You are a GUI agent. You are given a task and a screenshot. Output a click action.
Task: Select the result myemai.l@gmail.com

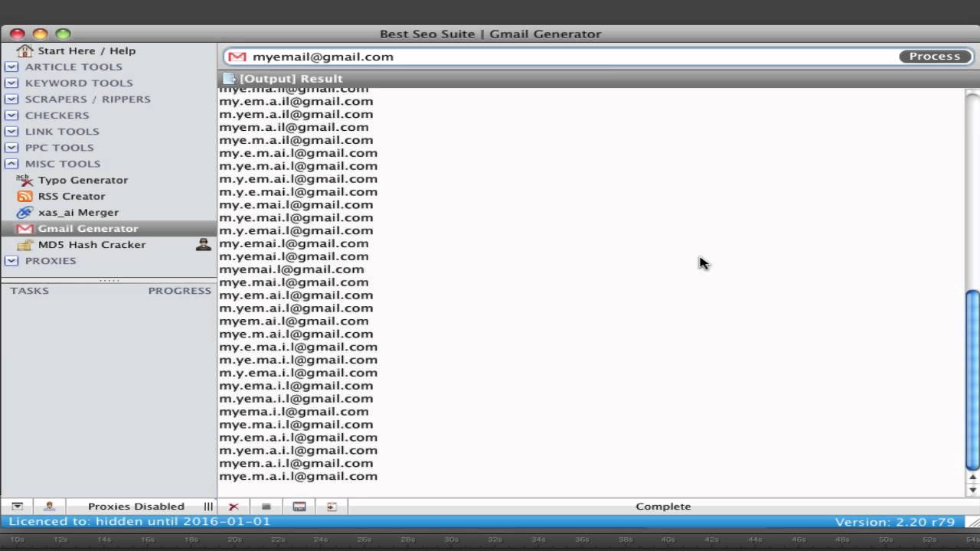click(x=292, y=269)
